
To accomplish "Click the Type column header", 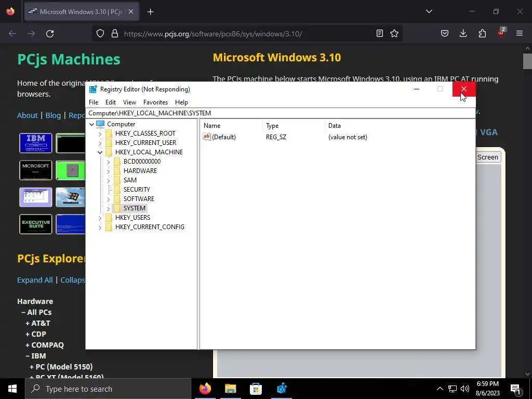I will 294,126.
